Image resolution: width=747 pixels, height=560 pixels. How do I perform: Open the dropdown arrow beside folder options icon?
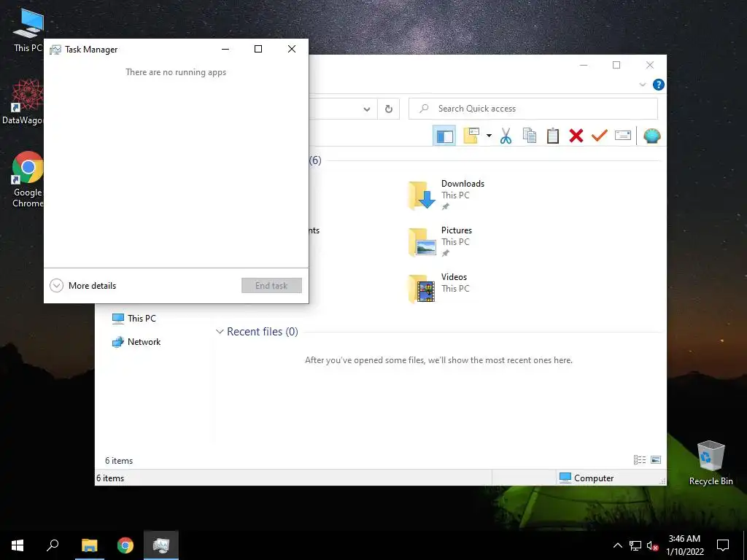(489, 136)
